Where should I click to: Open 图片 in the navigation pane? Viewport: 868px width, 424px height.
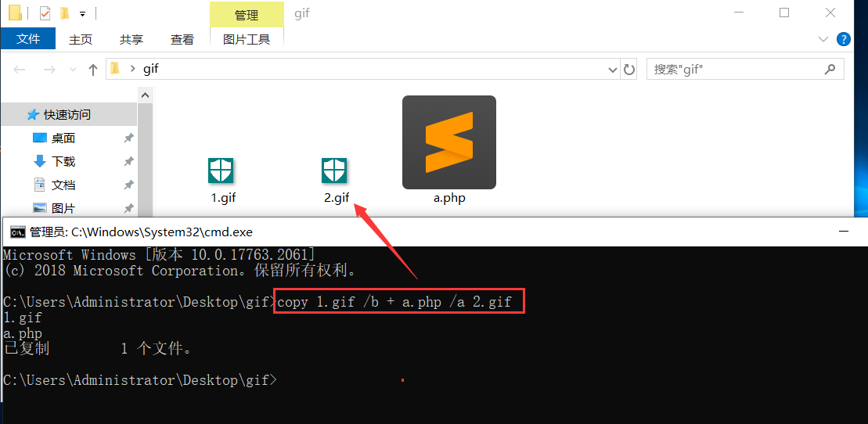pyautogui.click(x=63, y=208)
